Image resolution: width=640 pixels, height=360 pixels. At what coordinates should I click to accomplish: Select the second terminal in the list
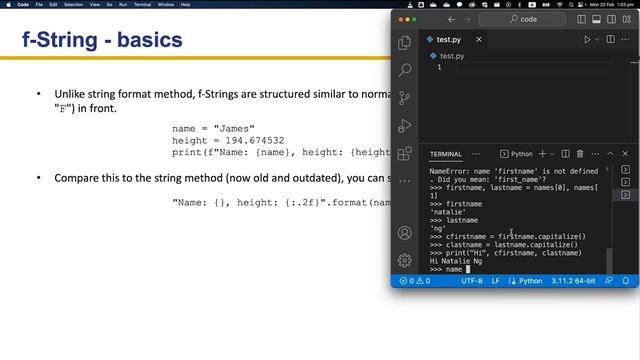(x=625, y=182)
